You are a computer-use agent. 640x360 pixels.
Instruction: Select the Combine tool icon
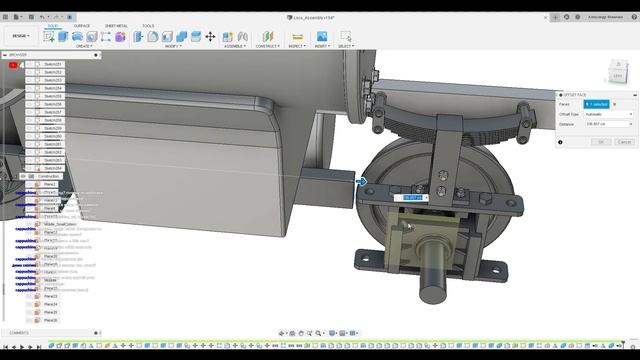tap(181, 37)
